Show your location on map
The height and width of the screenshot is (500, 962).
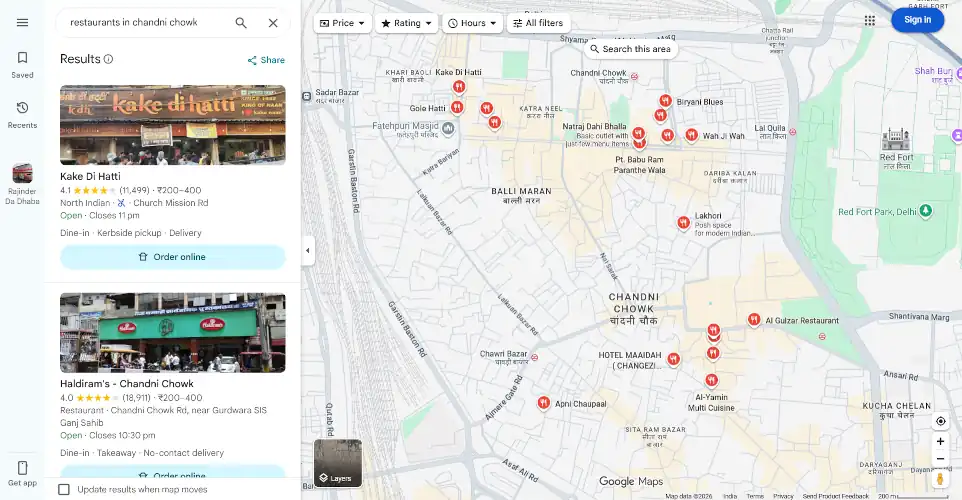click(x=940, y=421)
